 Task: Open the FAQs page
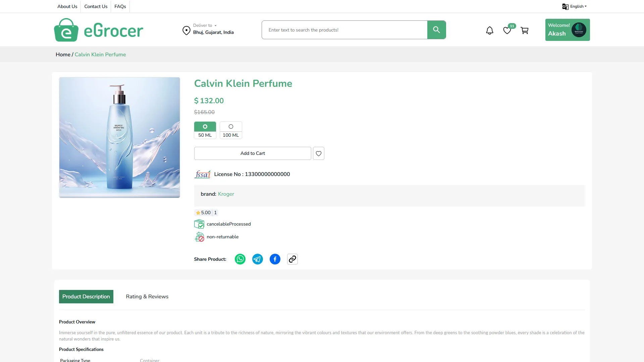pos(120,6)
